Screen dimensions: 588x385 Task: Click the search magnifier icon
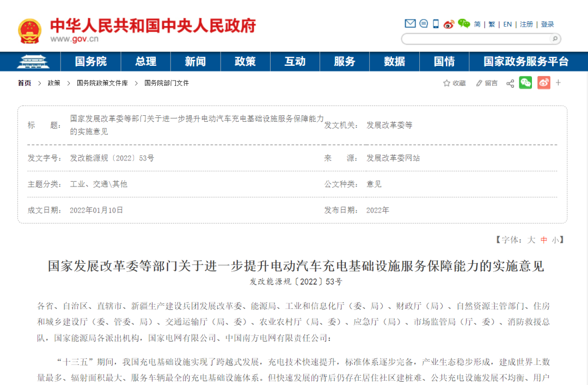tap(554, 39)
